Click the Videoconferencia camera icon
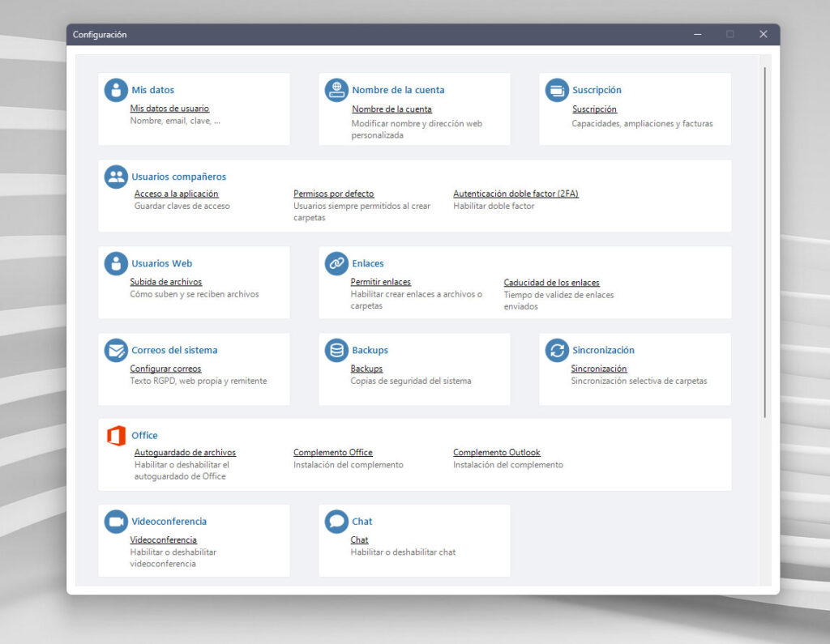 pos(116,522)
